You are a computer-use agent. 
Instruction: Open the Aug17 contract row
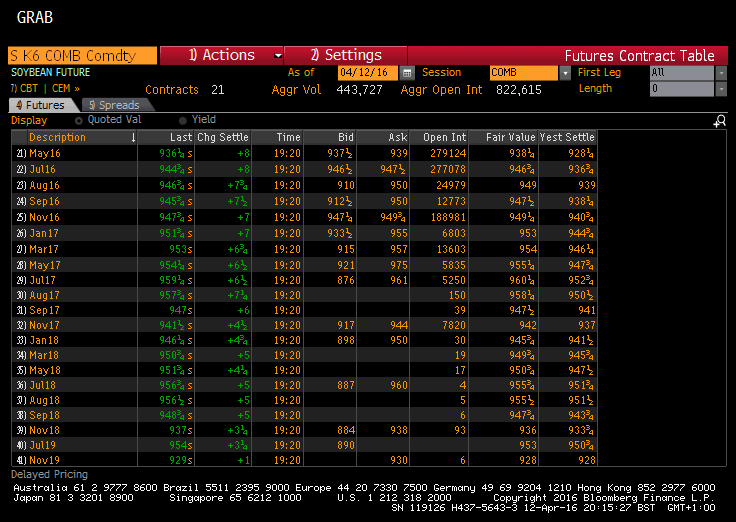(x=304, y=295)
